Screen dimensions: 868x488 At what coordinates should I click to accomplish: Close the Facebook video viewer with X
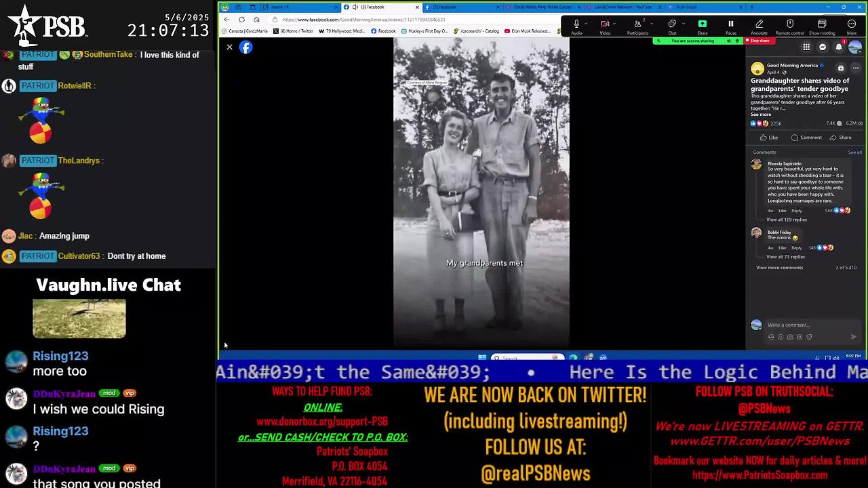[x=229, y=47]
